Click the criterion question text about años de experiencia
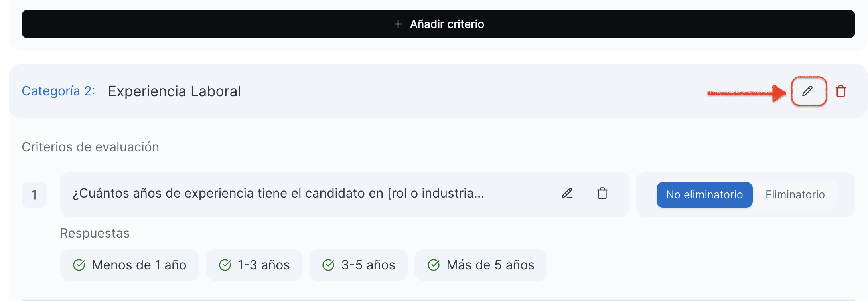Viewport: 868px width, 301px height. (x=278, y=194)
